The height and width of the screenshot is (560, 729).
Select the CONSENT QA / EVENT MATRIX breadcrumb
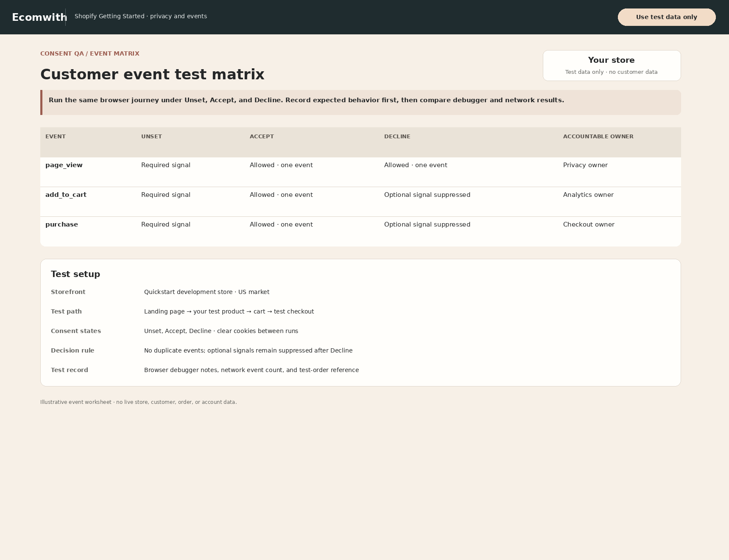90,53
